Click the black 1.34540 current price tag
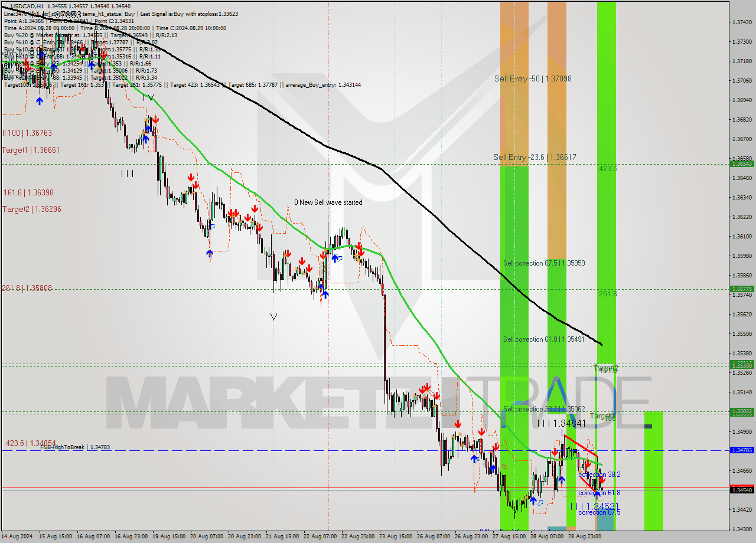756x543 pixels. click(742, 489)
